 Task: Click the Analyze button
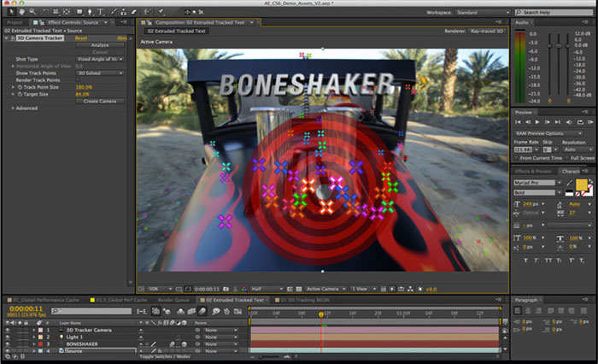[100, 45]
